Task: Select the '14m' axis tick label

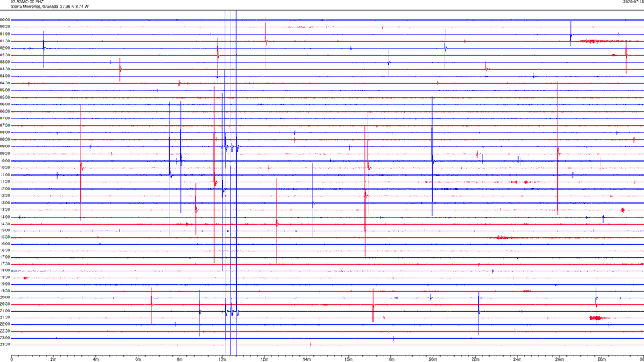Action: click(x=307, y=359)
